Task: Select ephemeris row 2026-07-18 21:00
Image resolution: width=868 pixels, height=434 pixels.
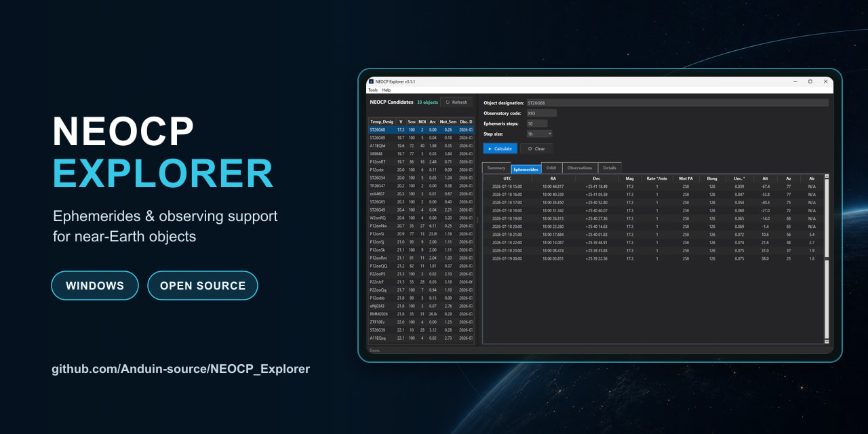Action: pos(653,234)
